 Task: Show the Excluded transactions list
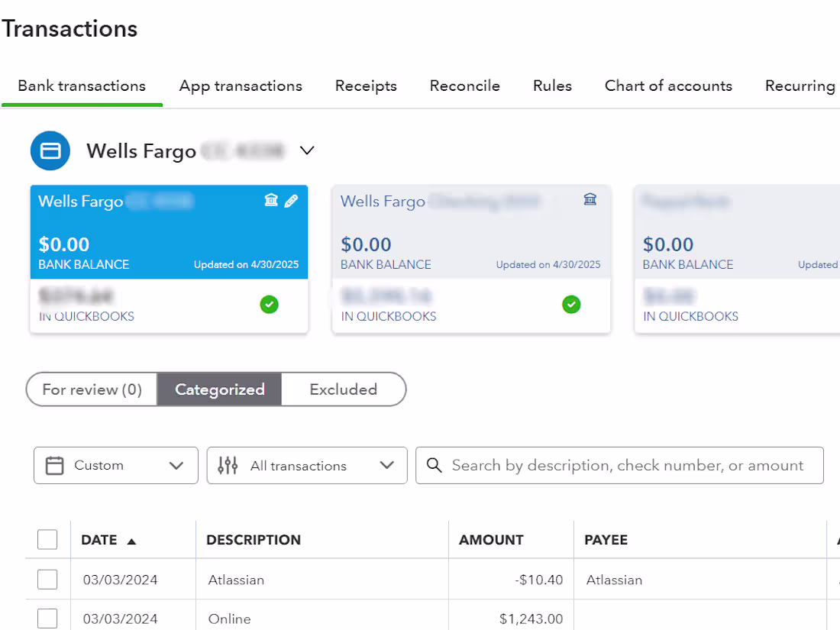click(343, 389)
